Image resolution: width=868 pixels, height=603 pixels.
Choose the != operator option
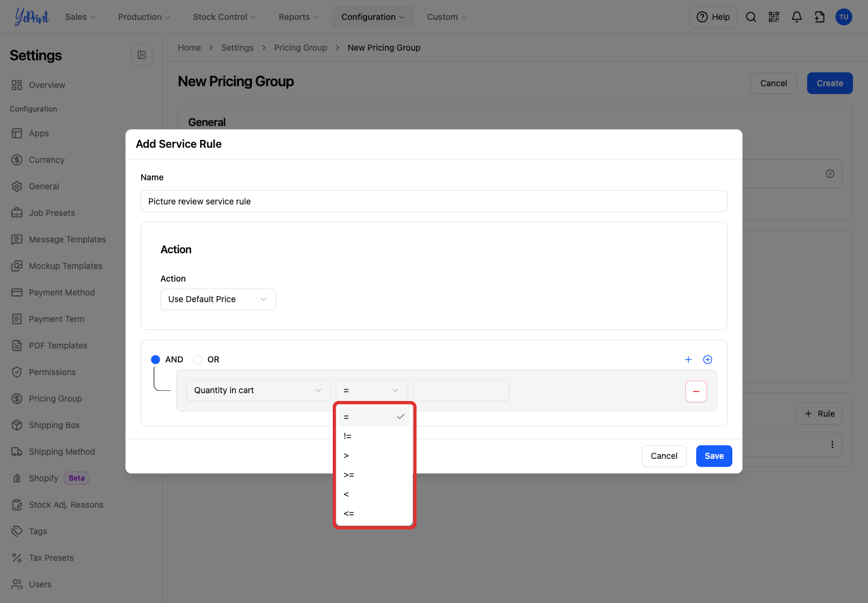click(x=374, y=436)
